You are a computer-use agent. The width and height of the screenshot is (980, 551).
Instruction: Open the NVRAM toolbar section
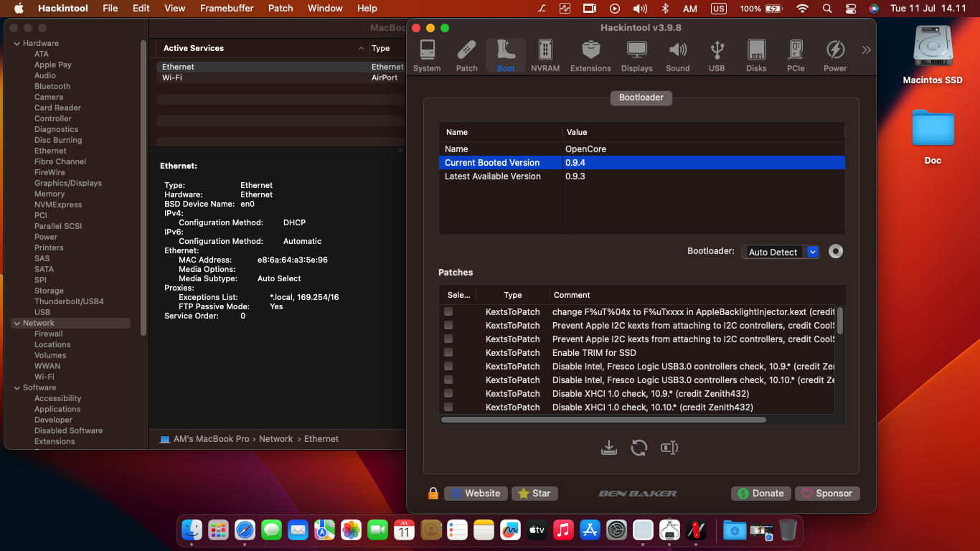pos(545,56)
